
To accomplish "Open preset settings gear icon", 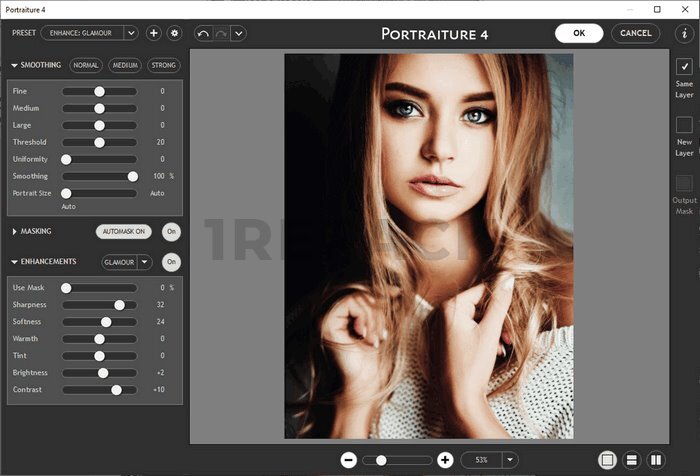I will (x=174, y=33).
